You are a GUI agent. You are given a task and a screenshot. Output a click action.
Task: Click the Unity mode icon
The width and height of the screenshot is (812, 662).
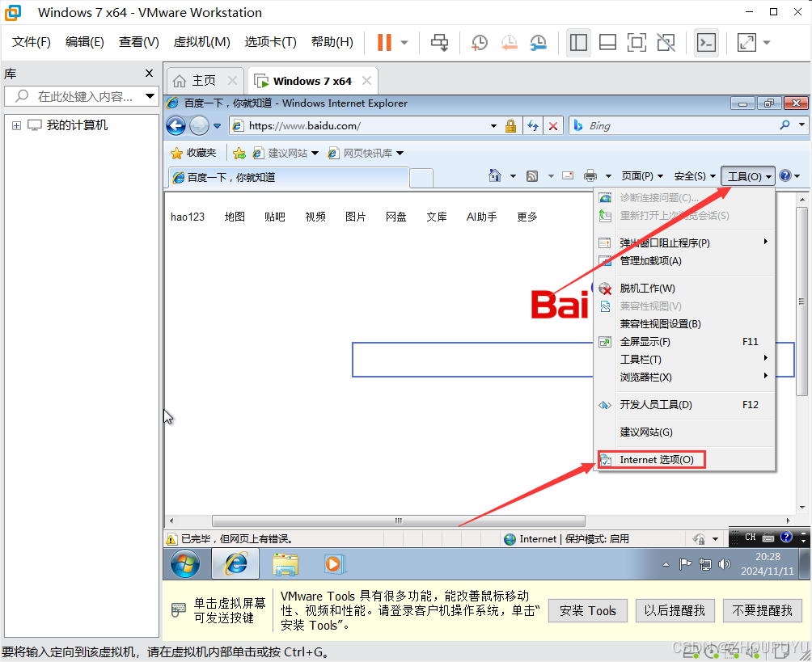666,43
